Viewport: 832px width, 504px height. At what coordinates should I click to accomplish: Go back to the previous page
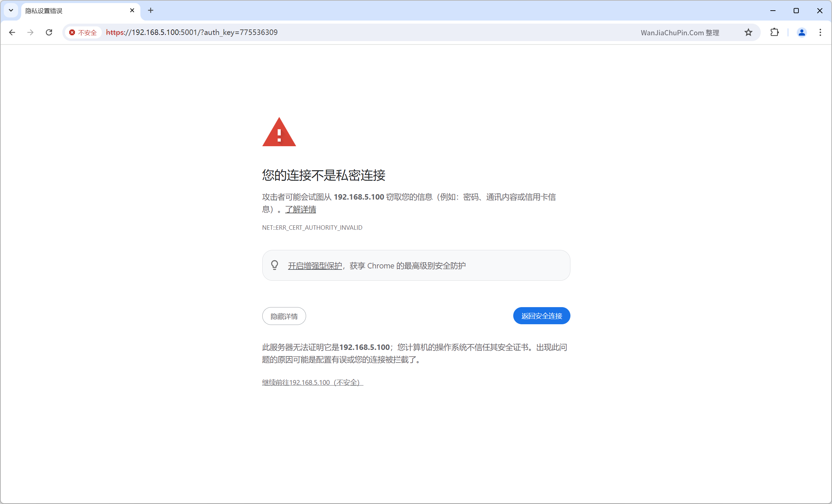coord(12,32)
